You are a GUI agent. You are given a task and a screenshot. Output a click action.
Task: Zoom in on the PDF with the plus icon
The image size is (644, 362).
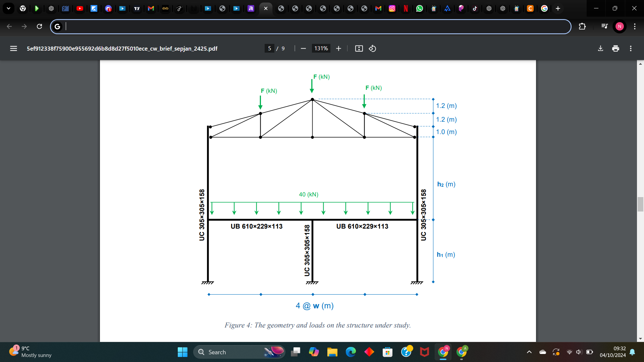pyautogui.click(x=338, y=48)
